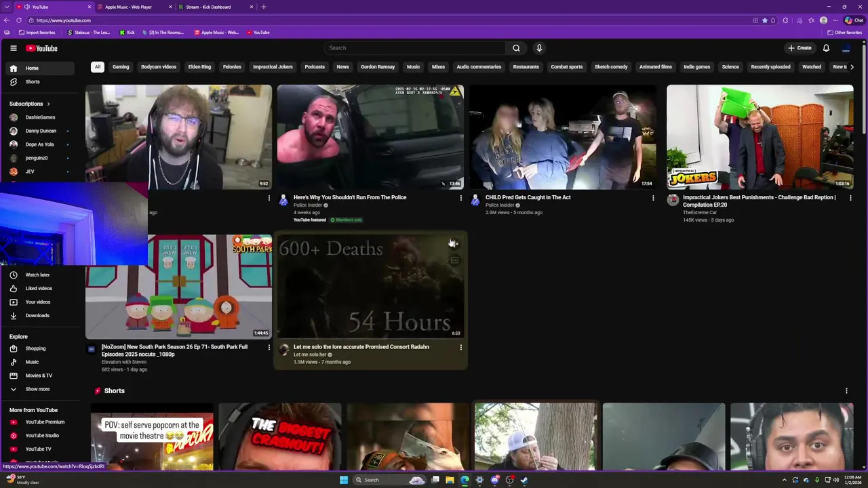This screenshot has height=488, width=868.
Task: Click the Create button
Action: tap(800, 48)
